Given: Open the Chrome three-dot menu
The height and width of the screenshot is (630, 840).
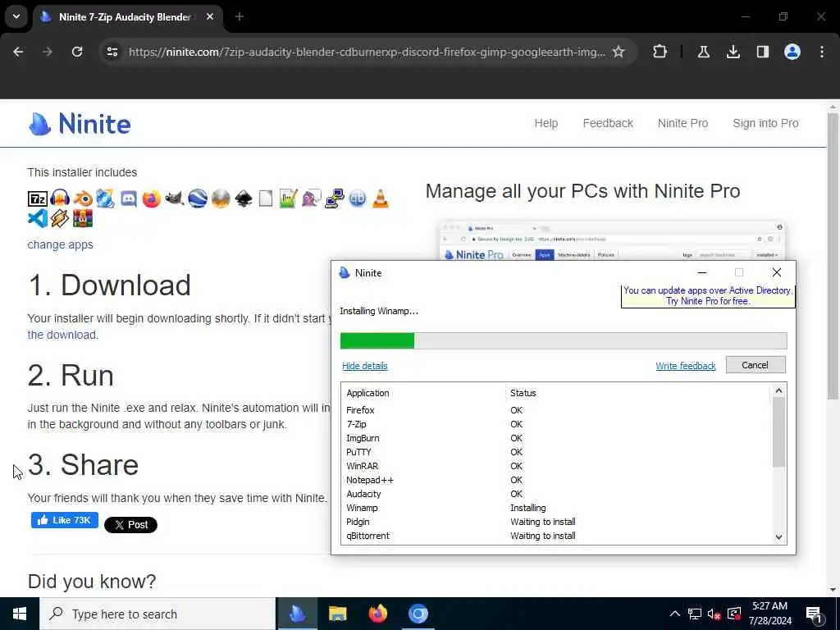Looking at the screenshot, I should 822,52.
